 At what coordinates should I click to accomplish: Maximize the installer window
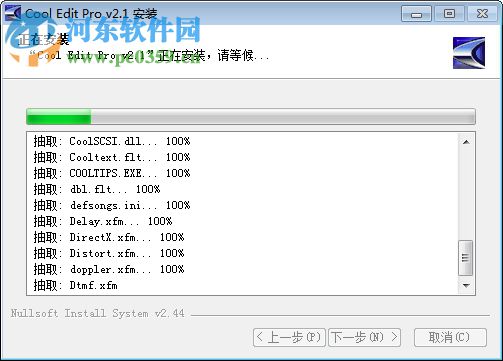tap(449, 14)
